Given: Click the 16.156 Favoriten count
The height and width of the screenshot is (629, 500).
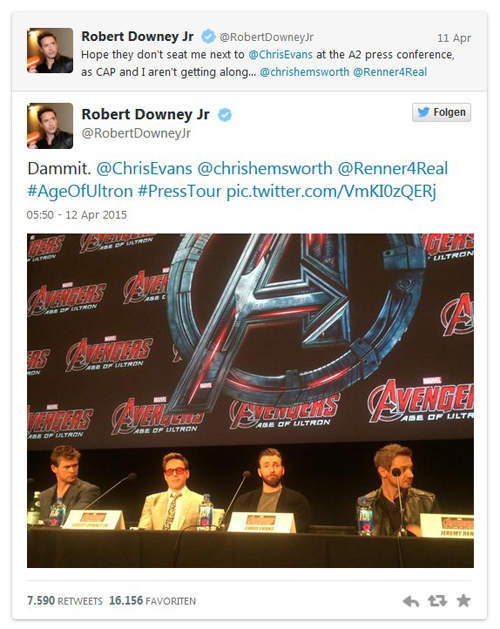Looking at the screenshot, I should [x=152, y=601].
